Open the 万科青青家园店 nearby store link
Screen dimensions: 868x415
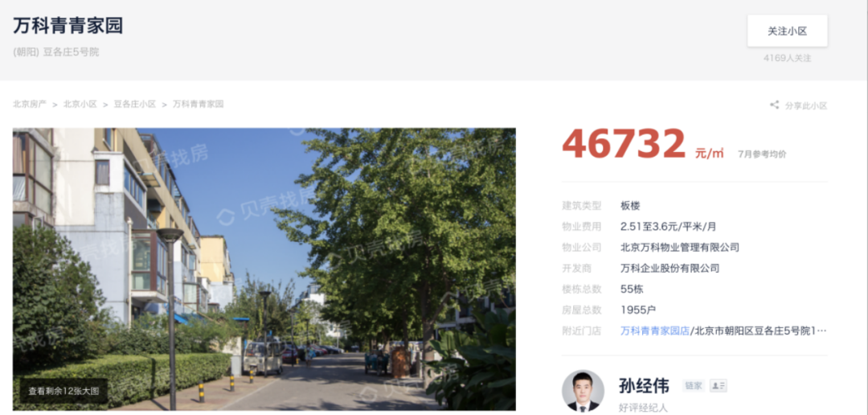655,331
